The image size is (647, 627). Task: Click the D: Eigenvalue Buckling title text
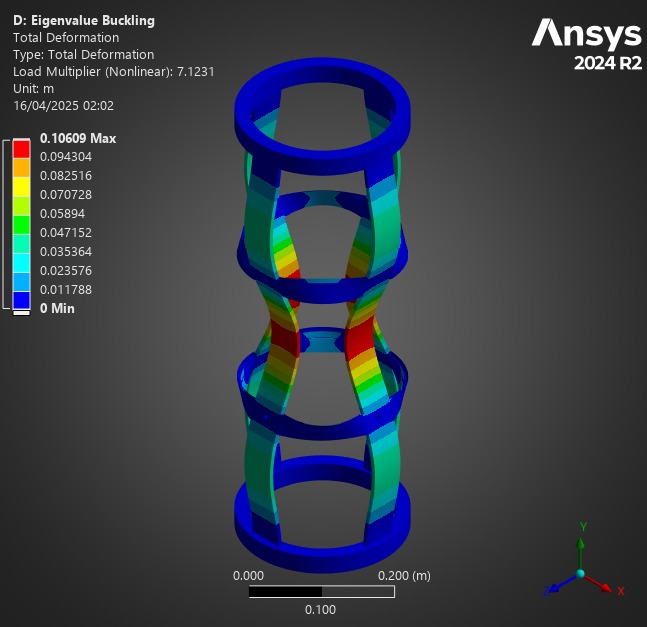click(84, 20)
